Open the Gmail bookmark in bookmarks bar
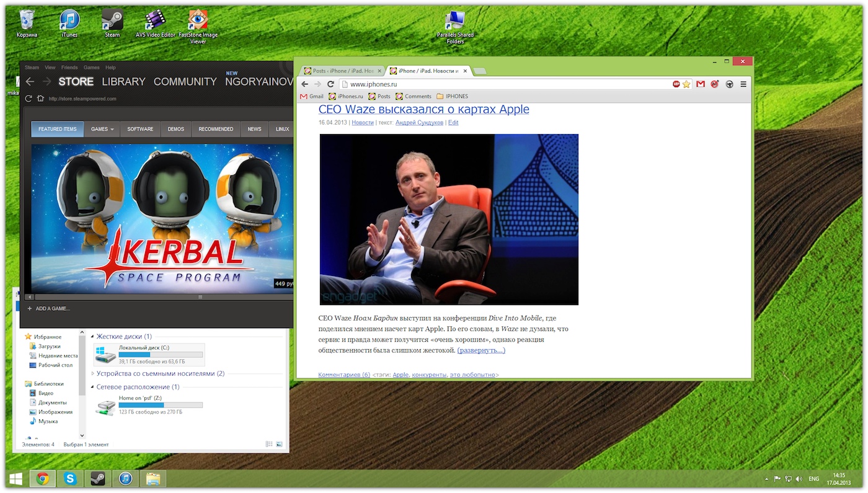 coord(312,96)
